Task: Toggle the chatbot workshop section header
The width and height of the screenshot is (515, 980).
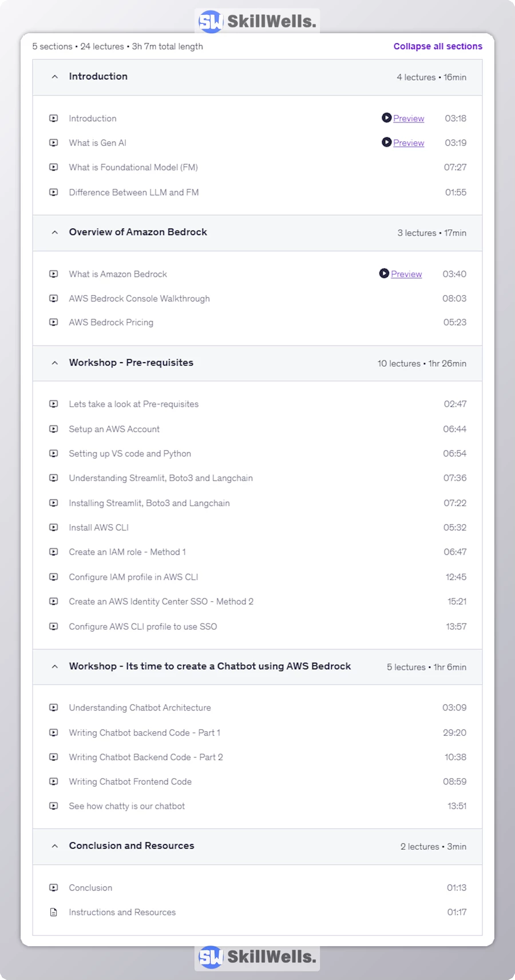Action: tap(209, 666)
